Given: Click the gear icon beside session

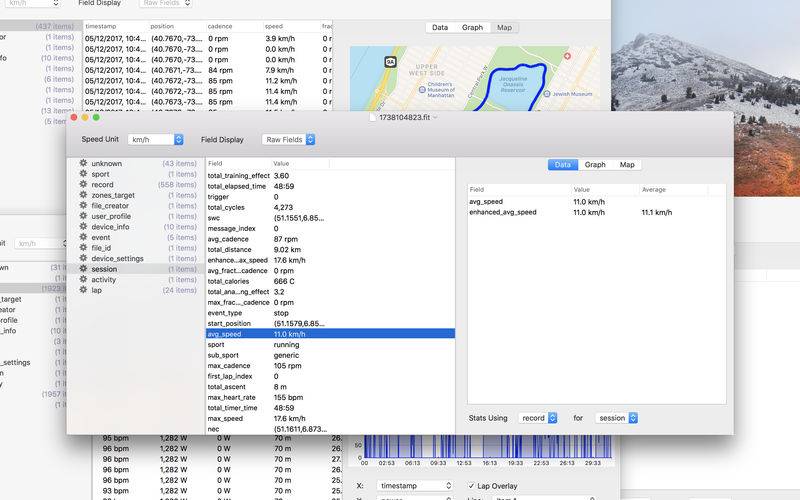Looking at the screenshot, I should point(83,268).
